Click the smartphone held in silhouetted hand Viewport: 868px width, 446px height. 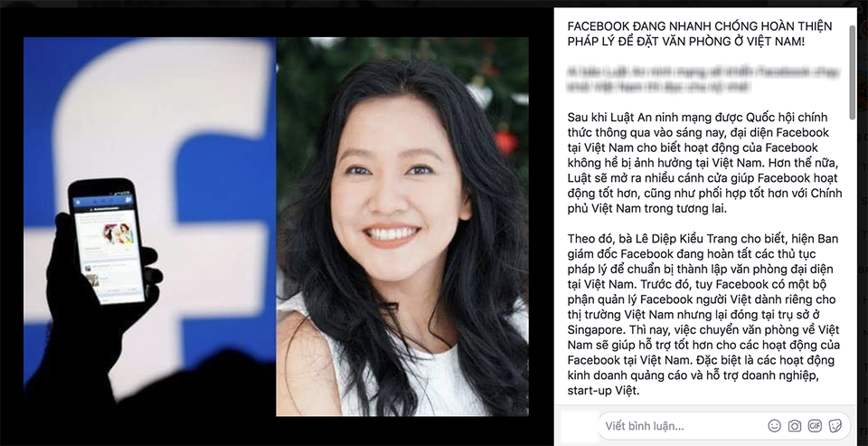click(107, 241)
